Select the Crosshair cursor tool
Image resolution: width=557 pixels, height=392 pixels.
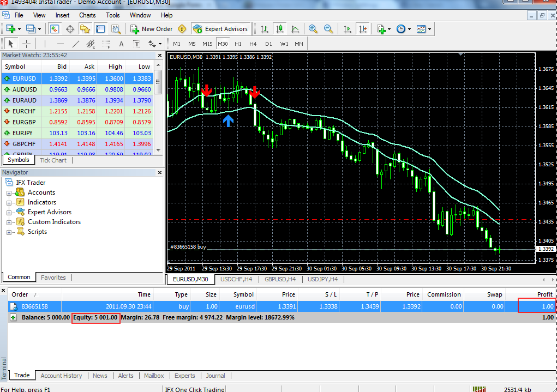pyautogui.click(x=27, y=44)
